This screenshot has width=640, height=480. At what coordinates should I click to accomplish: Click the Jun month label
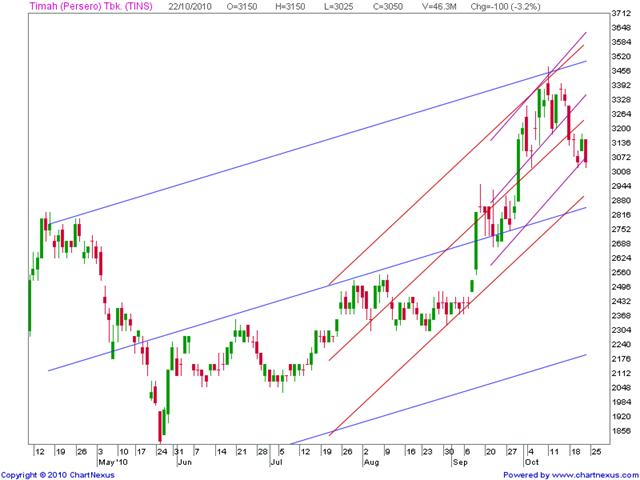(184, 462)
